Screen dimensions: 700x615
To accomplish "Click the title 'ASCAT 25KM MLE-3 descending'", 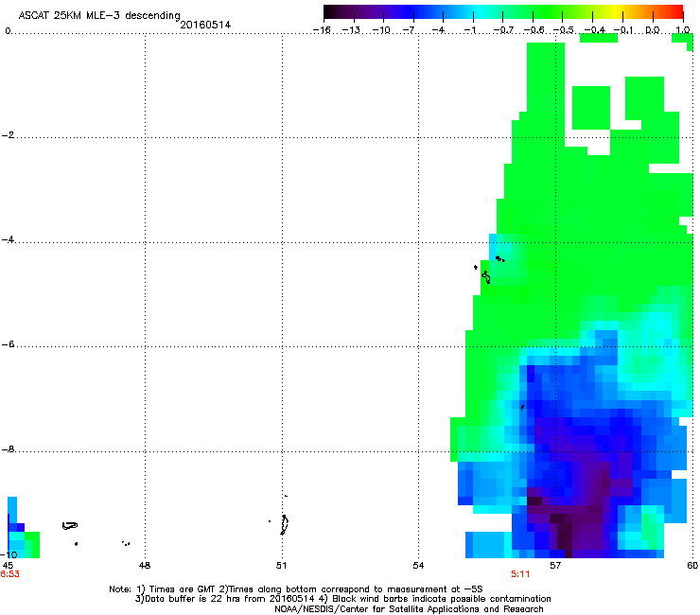I will click(x=99, y=16).
